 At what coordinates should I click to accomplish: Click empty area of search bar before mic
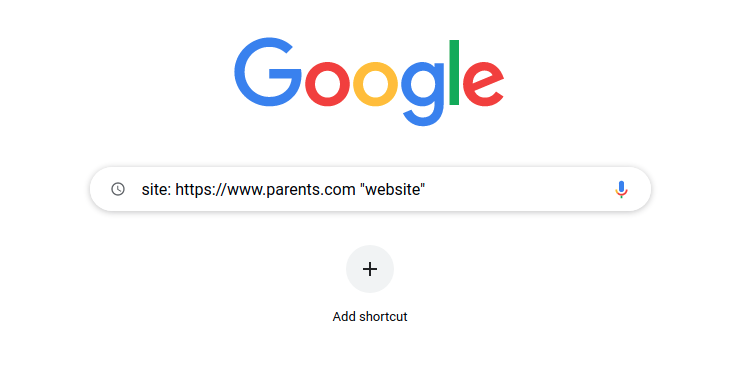518,189
